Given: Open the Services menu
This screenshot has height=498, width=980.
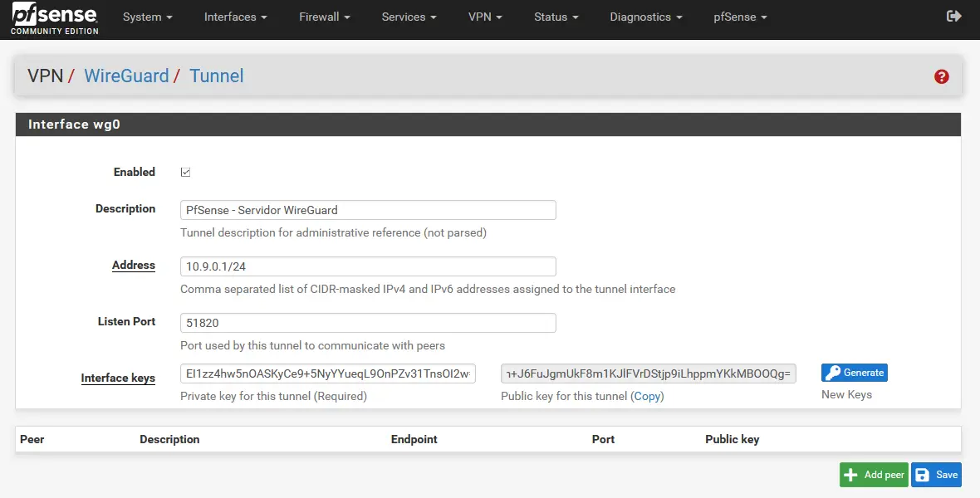Looking at the screenshot, I should [409, 17].
